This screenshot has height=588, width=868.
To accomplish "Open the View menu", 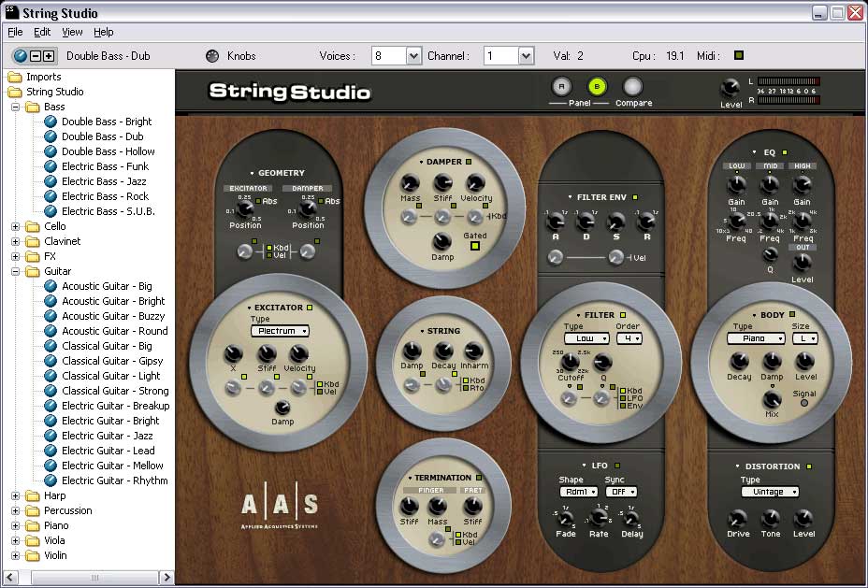I will click(72, 32).
